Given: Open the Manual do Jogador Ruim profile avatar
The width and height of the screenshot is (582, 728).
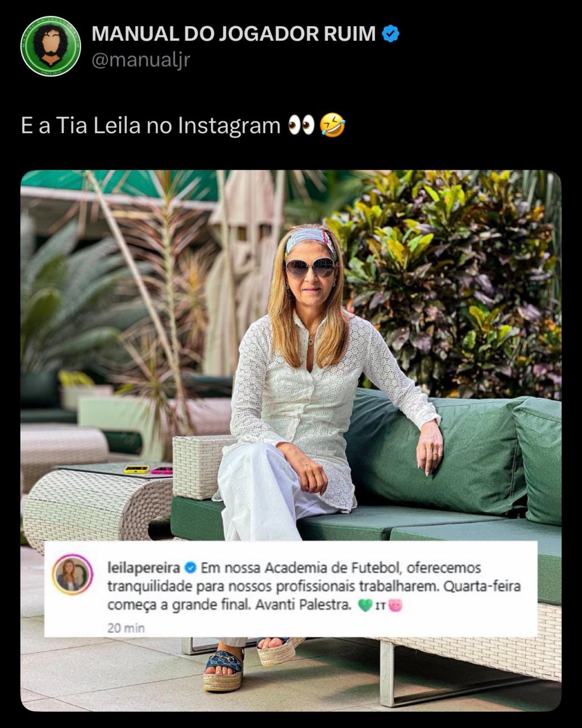Looking at the screenshot, I should tap(51, 46).
